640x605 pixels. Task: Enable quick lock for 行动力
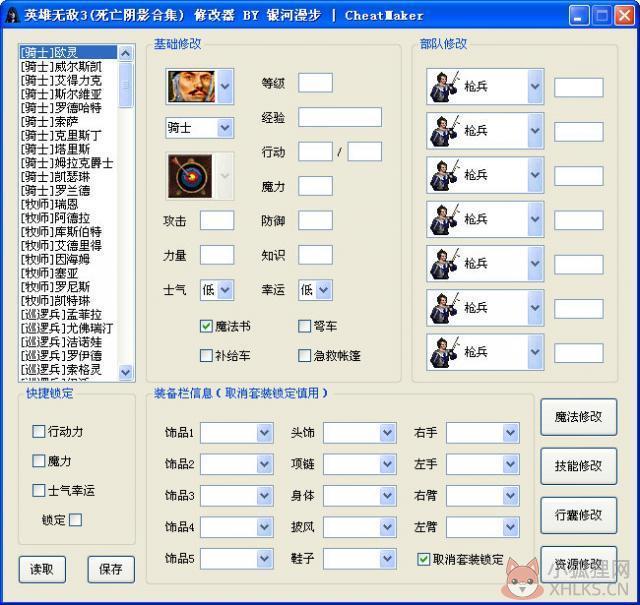click(x=38, y=432)
